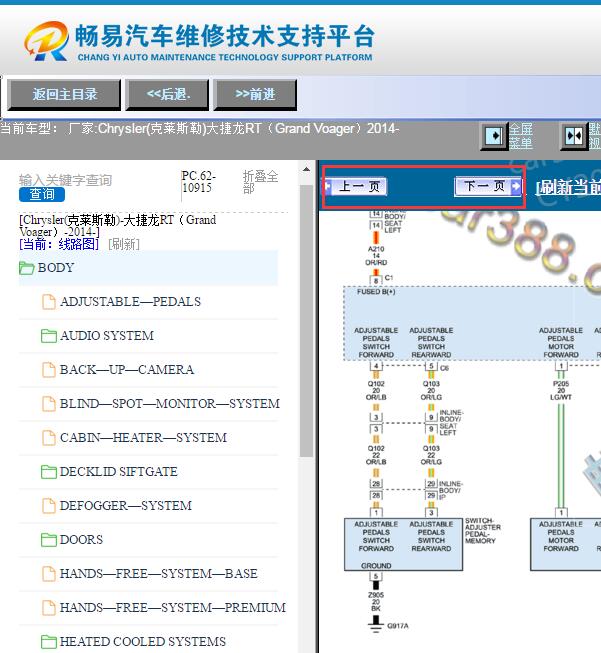The height and width of the screenshot is (653, 601).
Task: Expand DOORS folder
Action: pyautogui.click(x=81, y=539)
